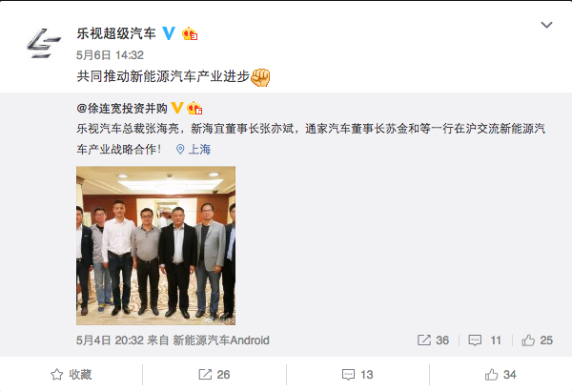Click the original post repost icon showing 36
Screen dimensions: 572x392
tap(433, 340)
